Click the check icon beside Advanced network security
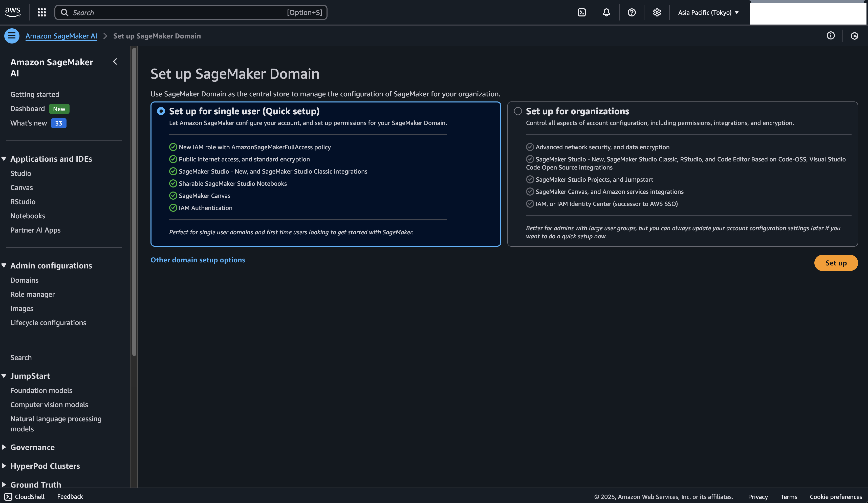 (530, 147)
